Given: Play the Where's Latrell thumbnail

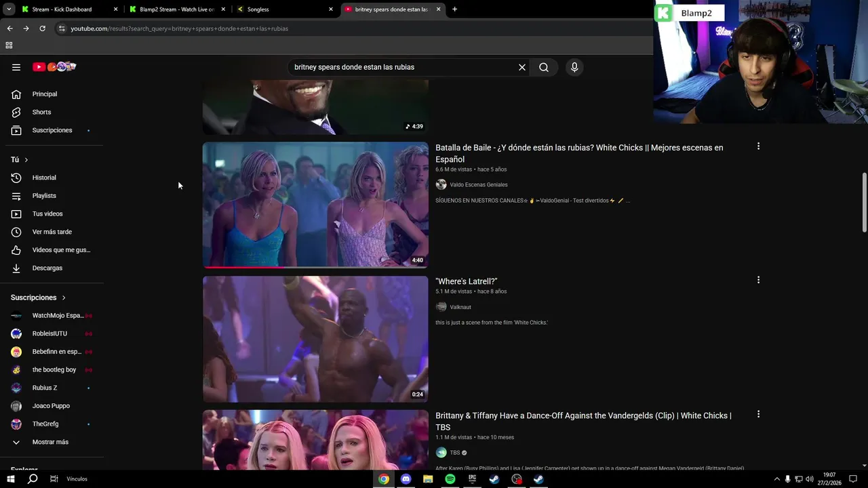Looking at the screenshot, I should tap(315, 339).
